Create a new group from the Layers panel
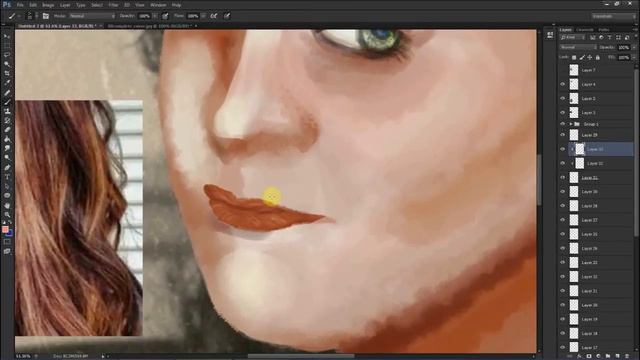640x360 pixels. pyautogui.click(x=608, y=356)
